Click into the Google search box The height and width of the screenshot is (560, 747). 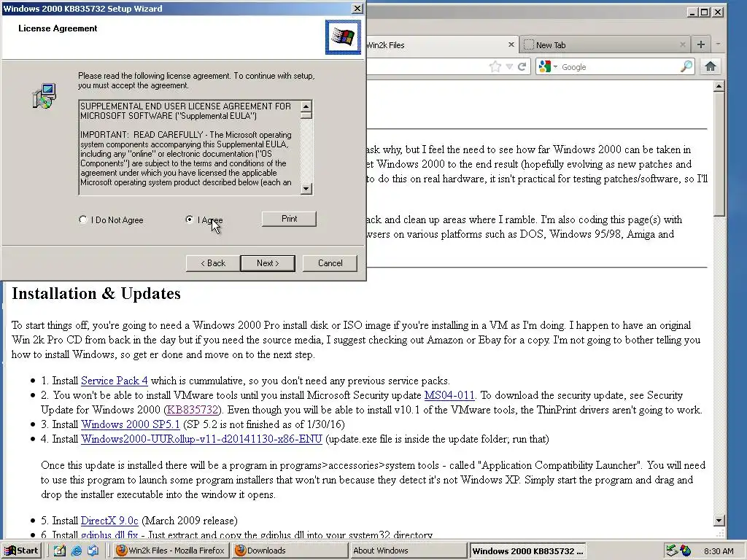click(619, 67)
